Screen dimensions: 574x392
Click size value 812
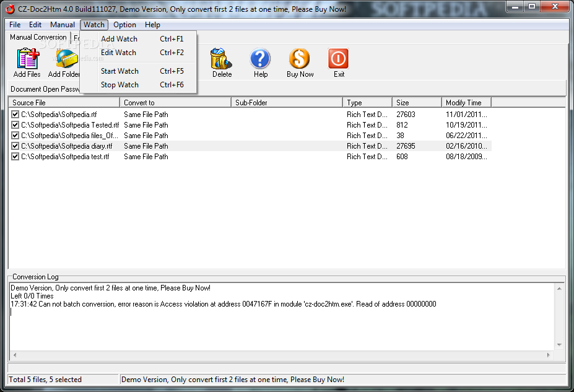point(402,125)
